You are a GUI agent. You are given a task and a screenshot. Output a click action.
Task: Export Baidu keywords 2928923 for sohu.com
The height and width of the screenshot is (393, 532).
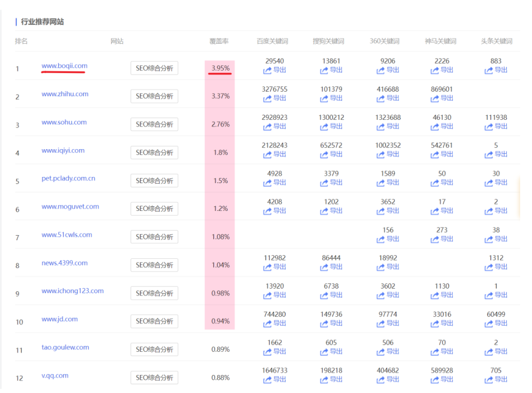pyautogui.click(x=274, y=127)
